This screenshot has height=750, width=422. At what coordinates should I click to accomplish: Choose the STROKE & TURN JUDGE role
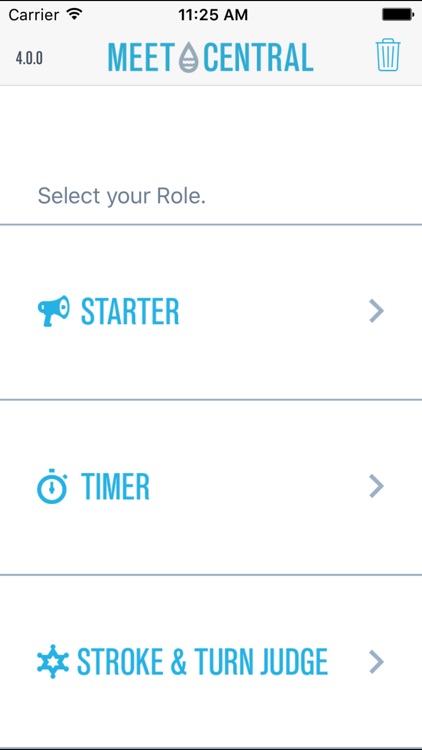(x=211, y=662)
